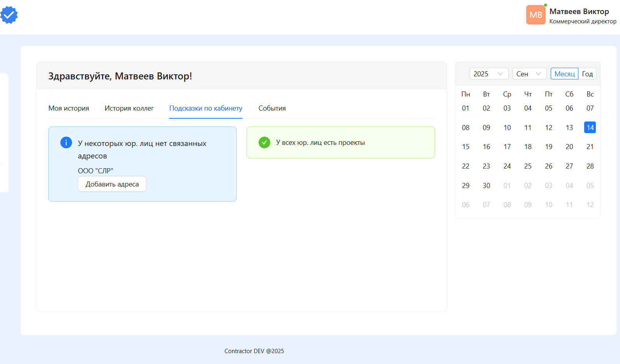Image resolution: width=620 pixels, height=364 pixels.
Task: Click the collapsed sidebar panel on left edge
Action: [x=4, y=132]
